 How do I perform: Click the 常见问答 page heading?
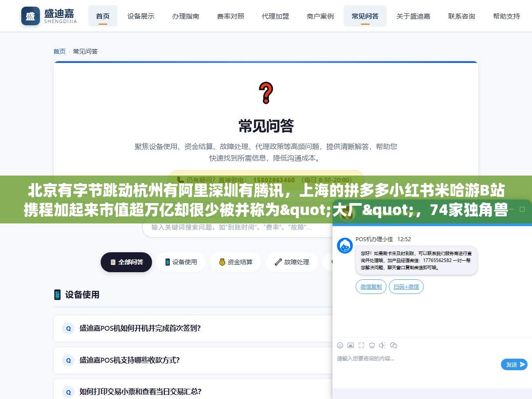(266, 126)
